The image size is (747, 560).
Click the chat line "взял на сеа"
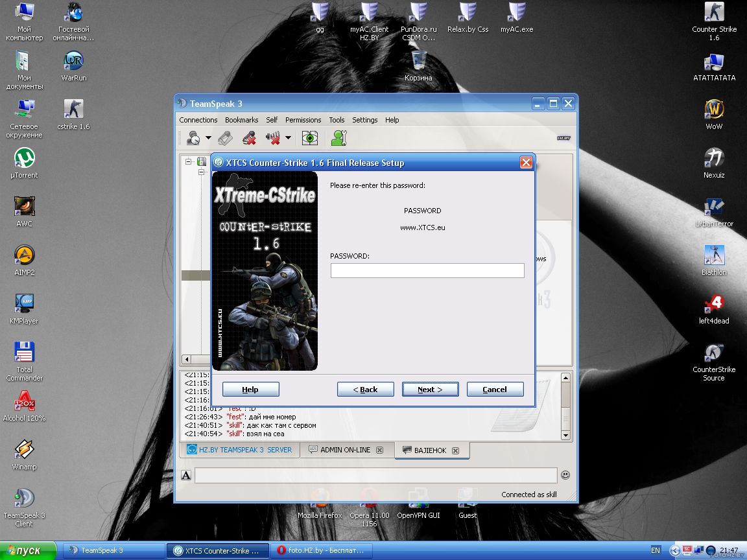[265, 434]
